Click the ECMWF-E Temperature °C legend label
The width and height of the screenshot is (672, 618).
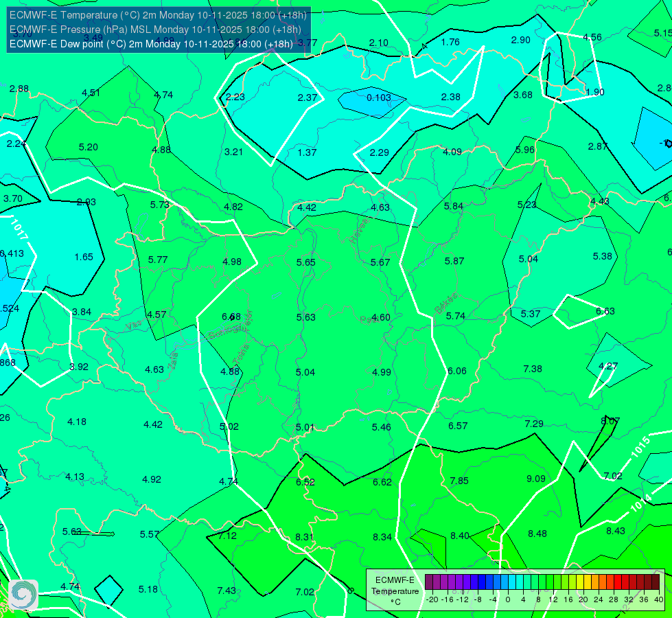click(x=395, y=591)
